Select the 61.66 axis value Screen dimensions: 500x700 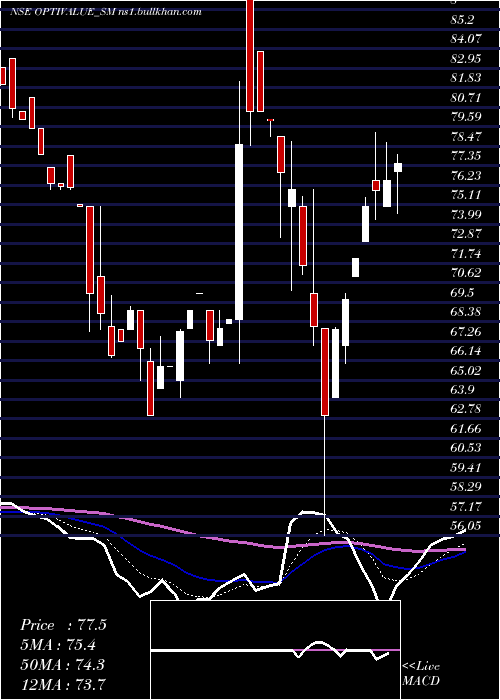[466, 429]
